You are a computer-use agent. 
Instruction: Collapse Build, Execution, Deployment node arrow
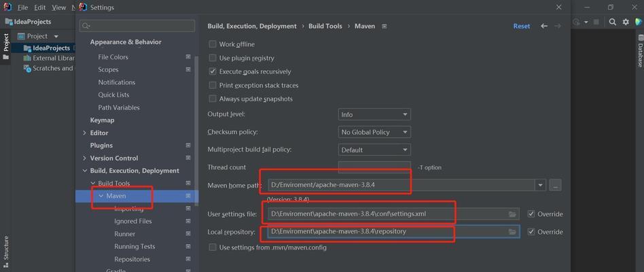84,171
